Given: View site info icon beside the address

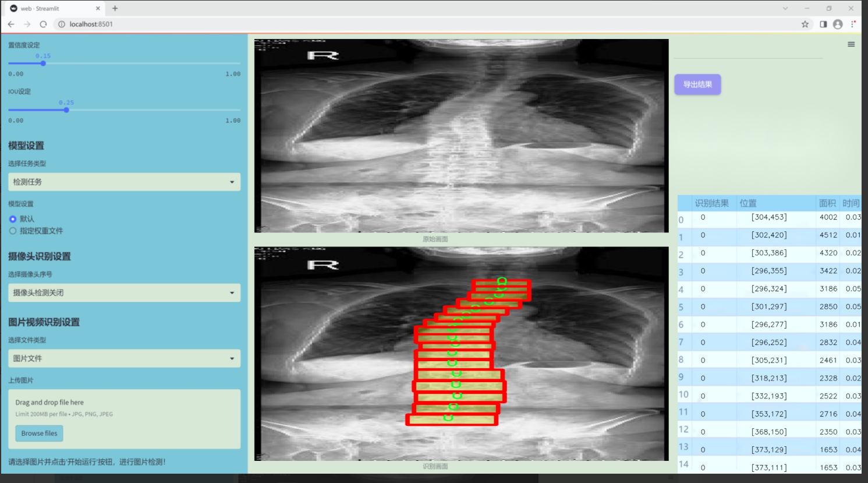Looking at the screenshot, I should coord(62,24).
